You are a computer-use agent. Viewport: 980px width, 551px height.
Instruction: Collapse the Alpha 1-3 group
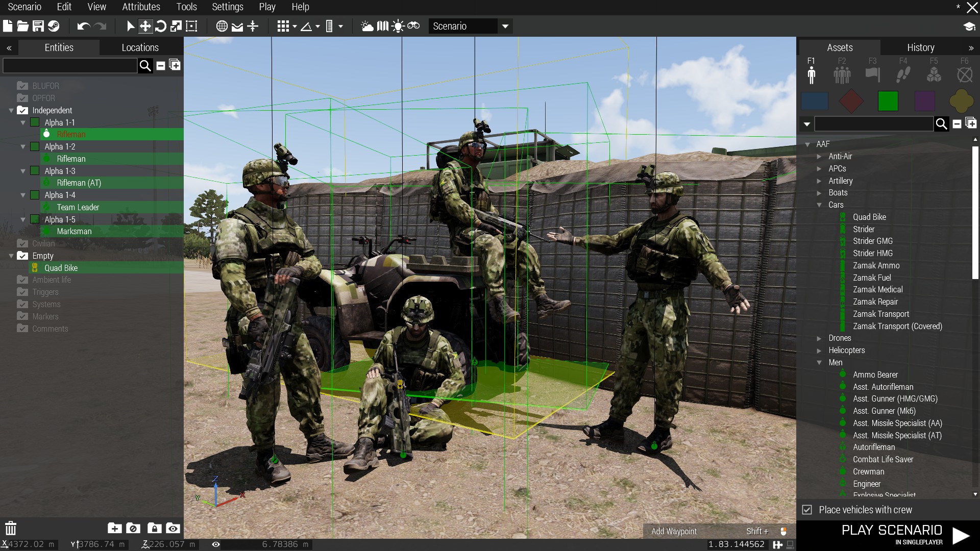(x=23, y=171)
